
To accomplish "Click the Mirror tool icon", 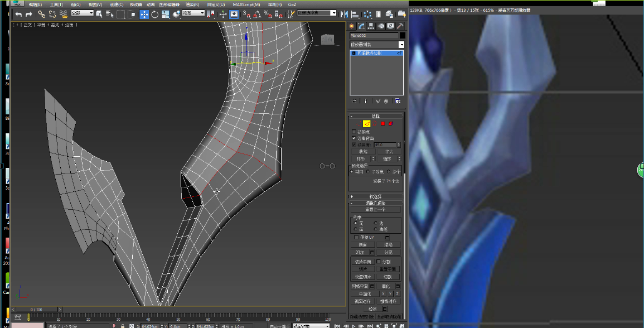I will (344, 15).
